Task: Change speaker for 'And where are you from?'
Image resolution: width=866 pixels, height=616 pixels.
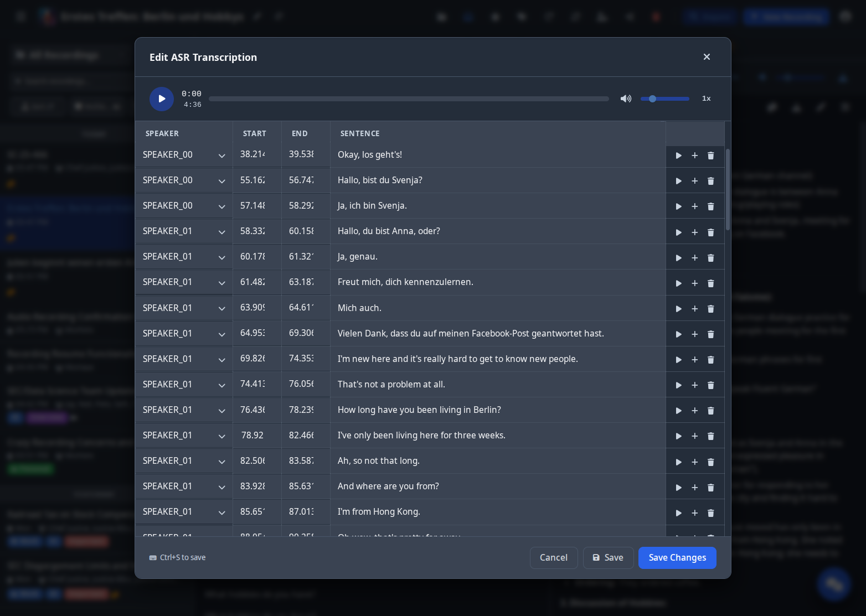Action: pos(184,486)
